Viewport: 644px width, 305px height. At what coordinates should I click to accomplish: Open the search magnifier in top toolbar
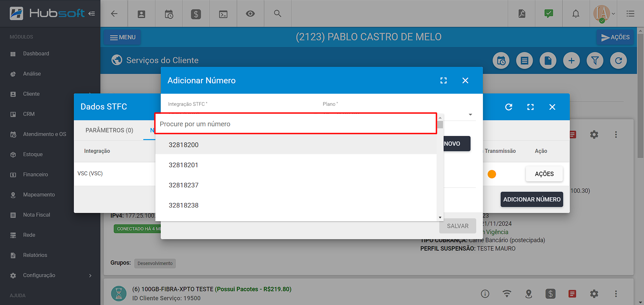pyautogui.click(x=277, y=14)
